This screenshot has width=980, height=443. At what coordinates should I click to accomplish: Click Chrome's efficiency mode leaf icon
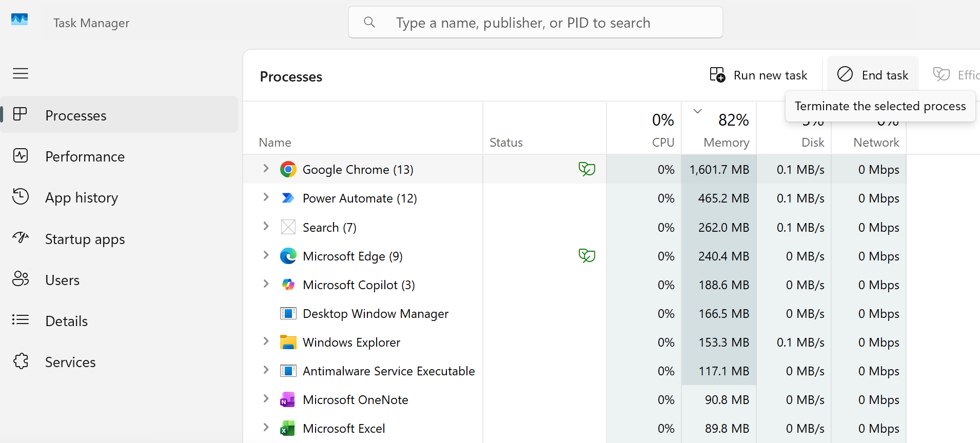pos(587,169)
